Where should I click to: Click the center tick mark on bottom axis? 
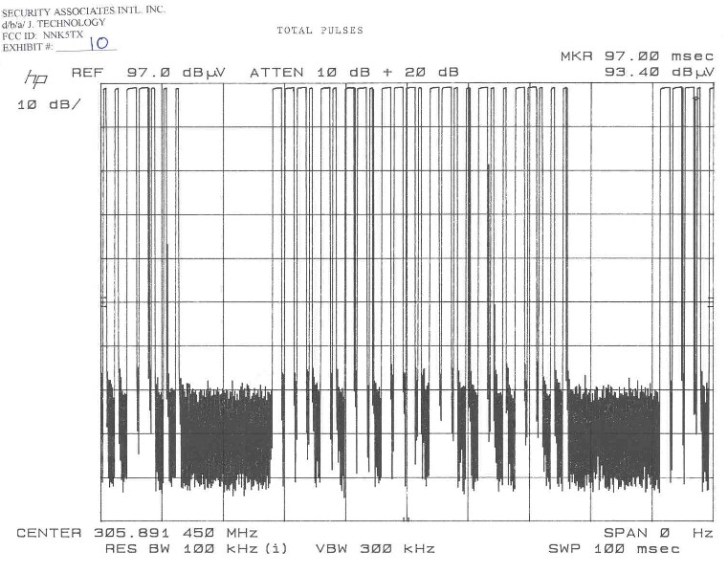pyautogui.click(x=407, y=519)
